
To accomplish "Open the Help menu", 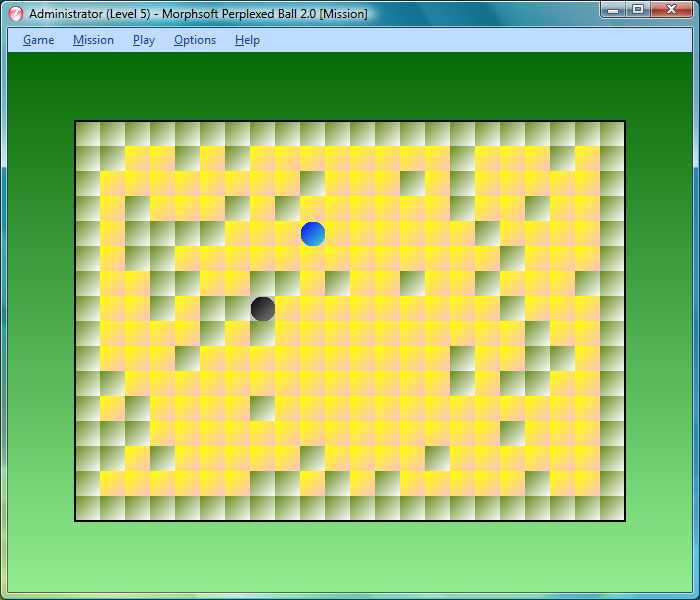I will [x=247, y=40].
